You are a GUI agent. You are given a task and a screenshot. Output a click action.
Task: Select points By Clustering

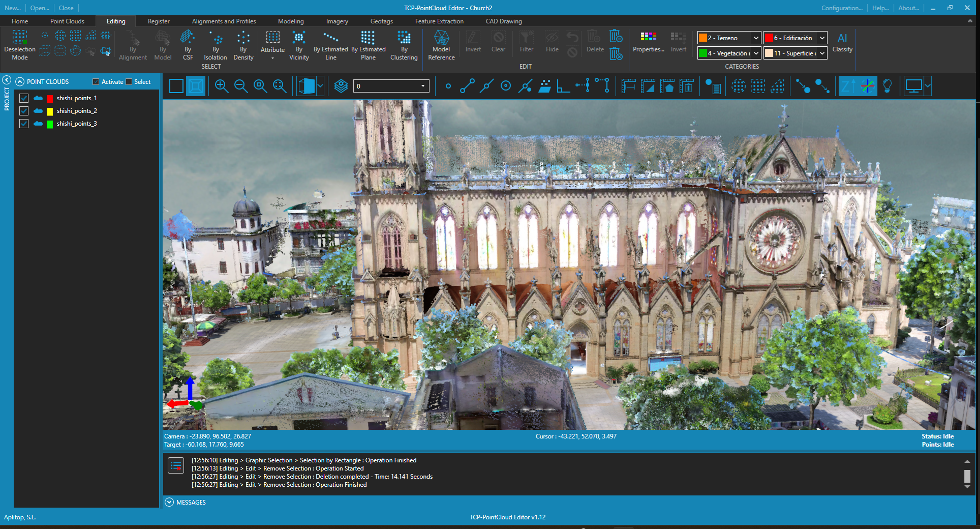404,45
